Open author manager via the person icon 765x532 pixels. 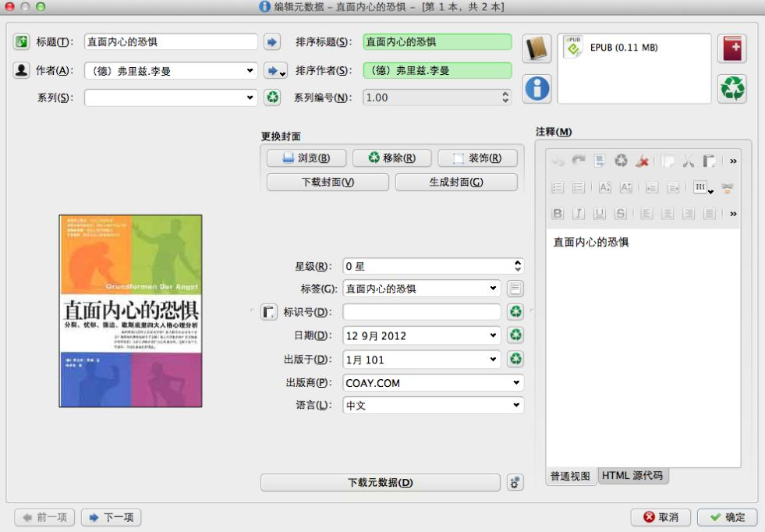point(21,70)
